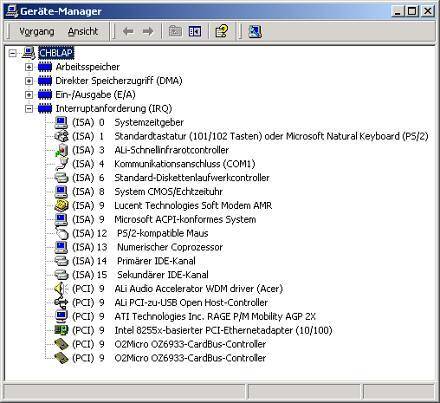The width and height of the screenshot is (440, 403).
Task: Expand the Ein-/Ausgabe (E/A) node
Action: click(29, 95)
